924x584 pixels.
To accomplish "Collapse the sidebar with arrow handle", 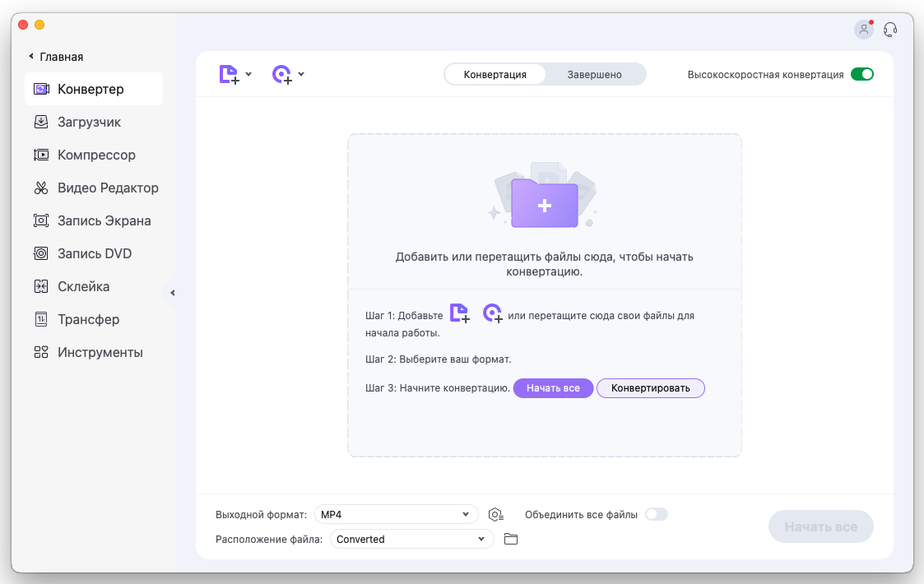I will pyautogui.click(x=172, y=293).
